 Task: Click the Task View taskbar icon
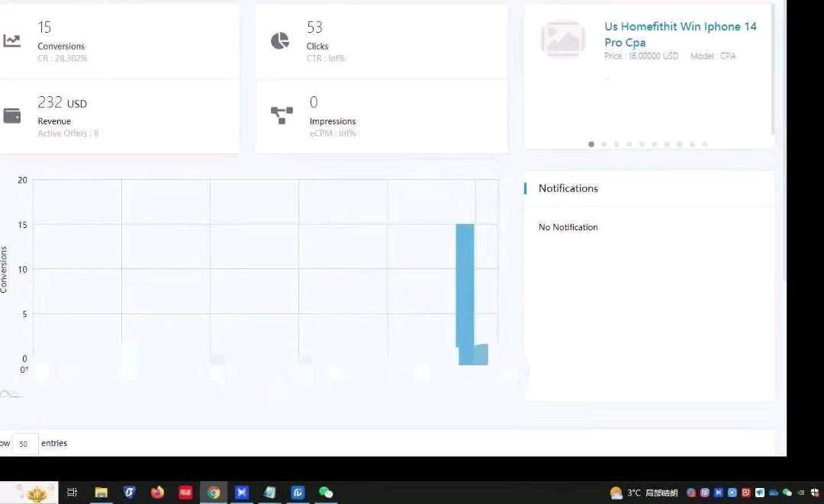[x=72, y=493]
